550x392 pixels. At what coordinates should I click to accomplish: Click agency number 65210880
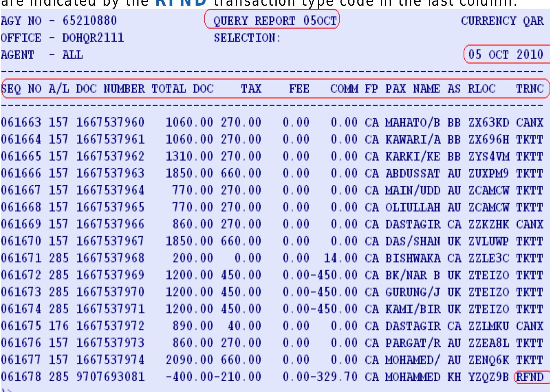click(x=89, y=21)
